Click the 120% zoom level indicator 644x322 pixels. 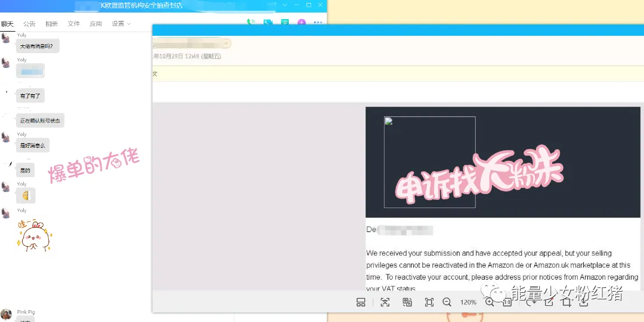[468, 302]
